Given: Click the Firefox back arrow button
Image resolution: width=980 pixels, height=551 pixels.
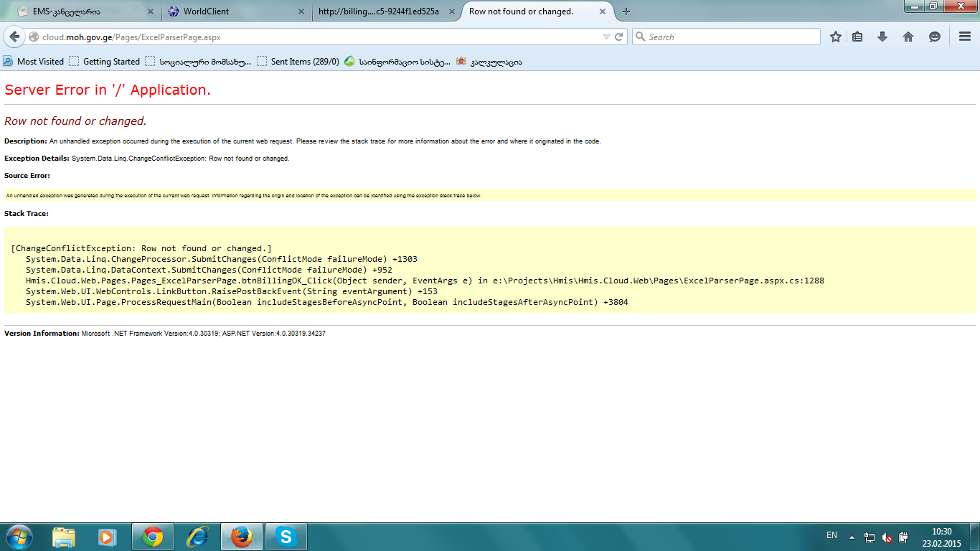Looking at the screenshot, I should click(x=14, y=37).
